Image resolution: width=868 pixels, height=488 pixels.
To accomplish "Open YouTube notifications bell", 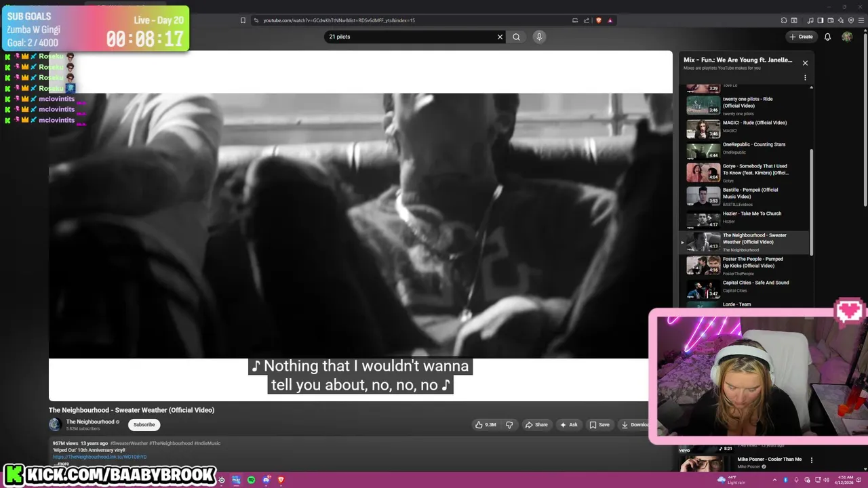I will 827,37.
